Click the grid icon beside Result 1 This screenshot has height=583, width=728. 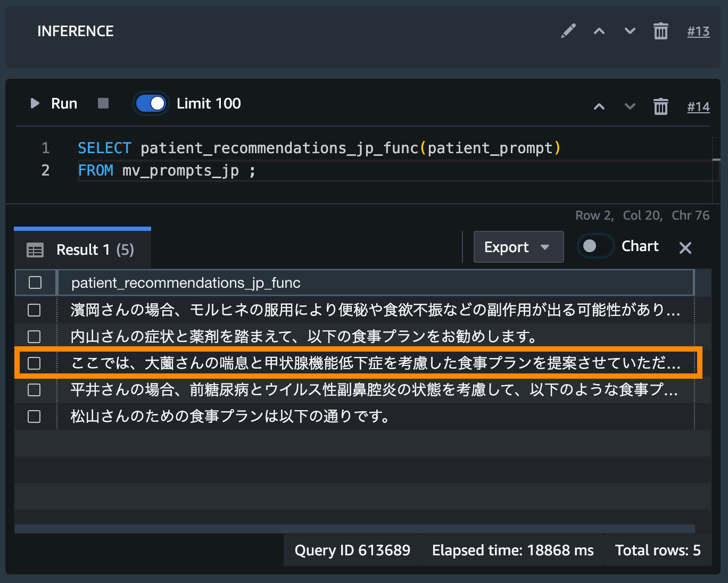(x=35, y=249)
